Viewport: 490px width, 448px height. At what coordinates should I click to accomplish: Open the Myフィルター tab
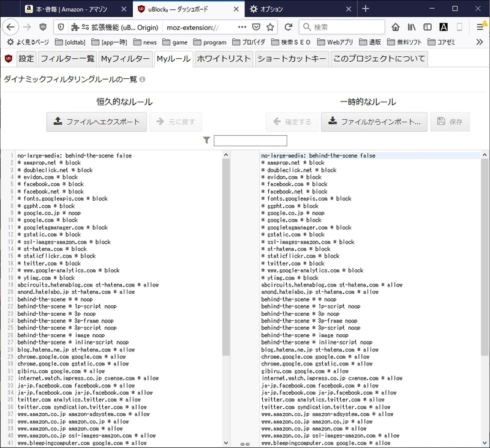126,59
